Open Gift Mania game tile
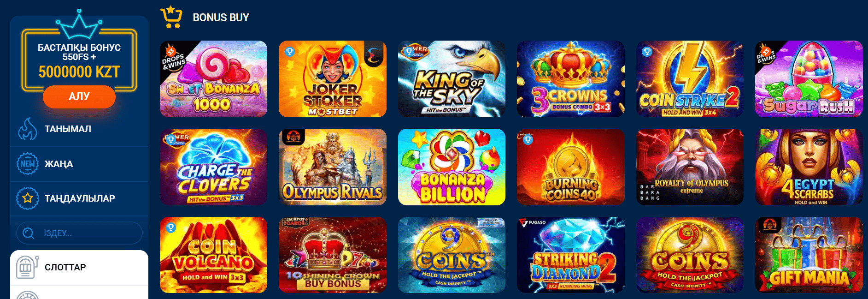The image size is (868, 299). [x=809, y=255]
